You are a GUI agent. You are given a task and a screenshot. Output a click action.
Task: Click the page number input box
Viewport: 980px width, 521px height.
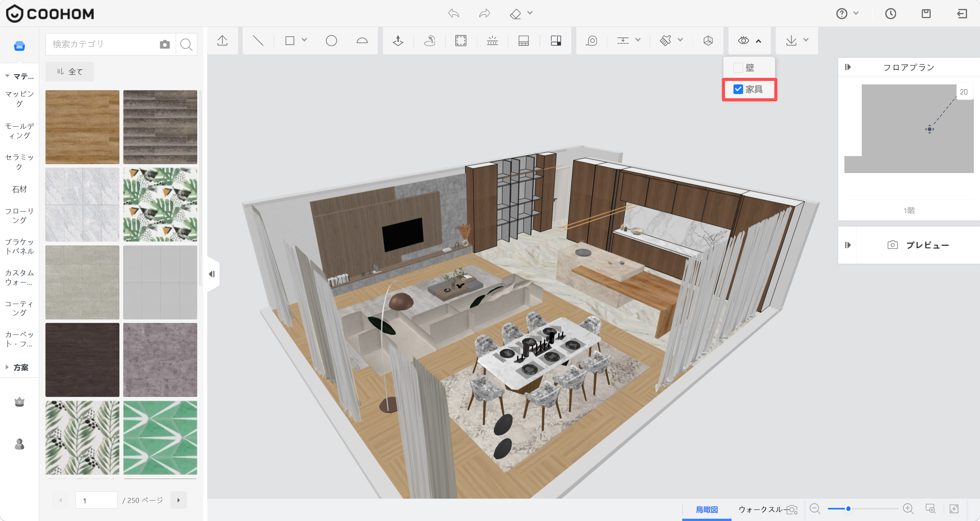[96, 500]
